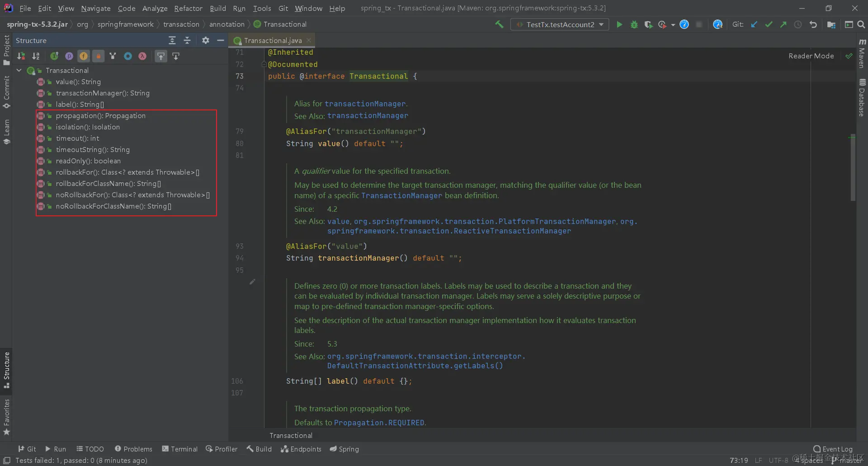
Task: Enable always select opened element in Structure
Action: (176, 56)
